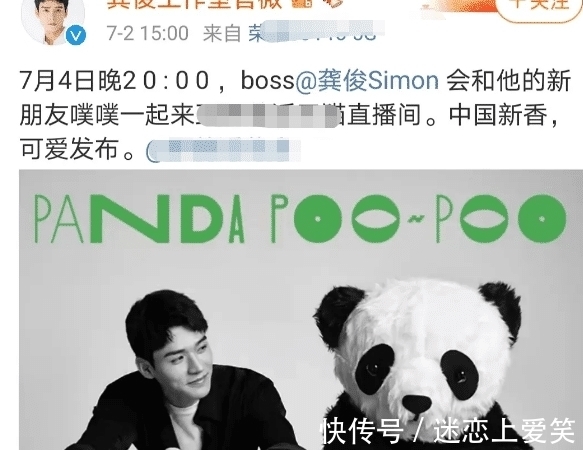
Task: Click the blurred link before 直播间
Action: (x=266, y=116)
